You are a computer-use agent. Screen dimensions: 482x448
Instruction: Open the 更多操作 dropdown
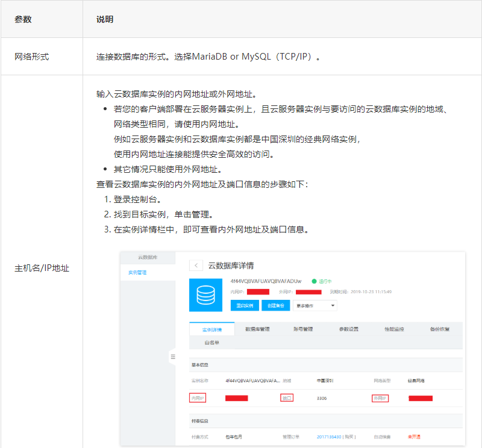pyautogui.click(x=315, y=305)
